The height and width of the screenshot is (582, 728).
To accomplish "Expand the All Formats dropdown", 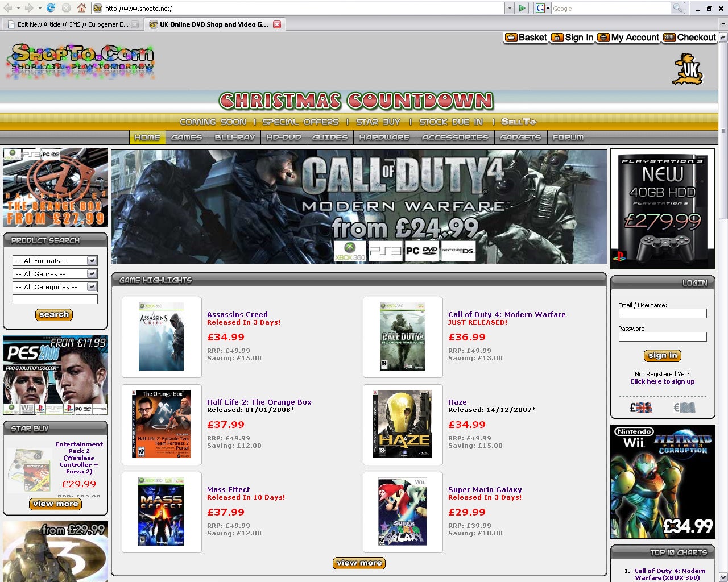I will (55, 261).
